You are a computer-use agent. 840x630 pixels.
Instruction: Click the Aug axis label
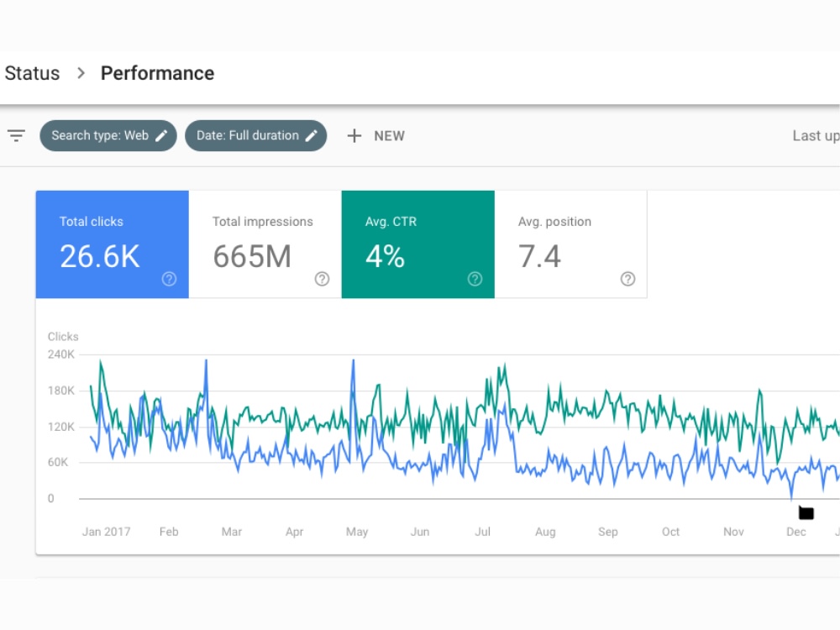point(545,532)
